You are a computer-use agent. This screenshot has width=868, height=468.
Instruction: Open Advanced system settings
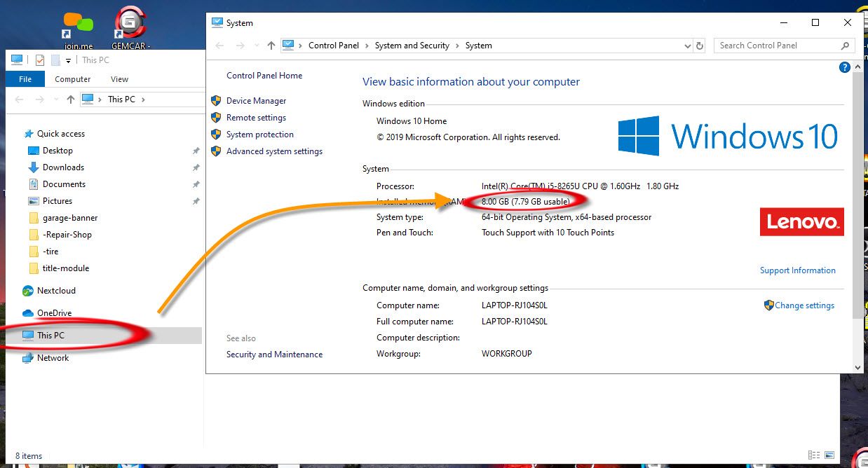[x=274, y=151]
